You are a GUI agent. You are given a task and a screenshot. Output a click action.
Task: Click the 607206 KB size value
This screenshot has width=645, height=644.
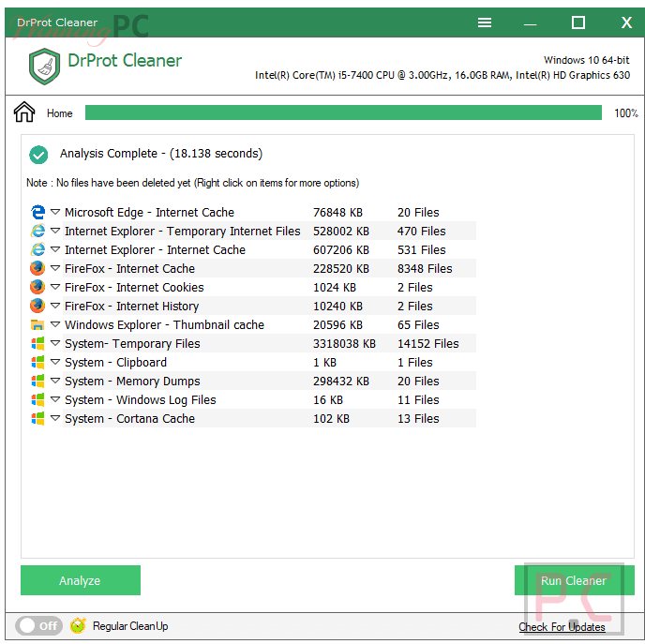tap(341, 249)
